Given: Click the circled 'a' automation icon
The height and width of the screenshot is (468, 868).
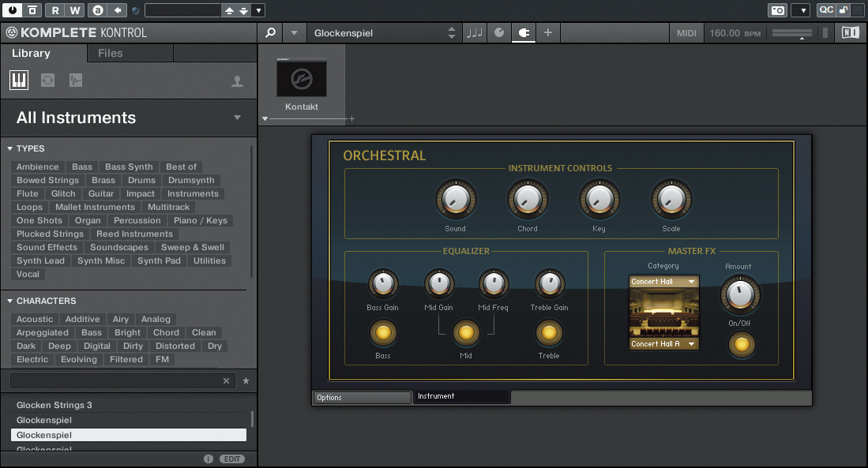Looking at the screenshot, I should tap(98, 10).
